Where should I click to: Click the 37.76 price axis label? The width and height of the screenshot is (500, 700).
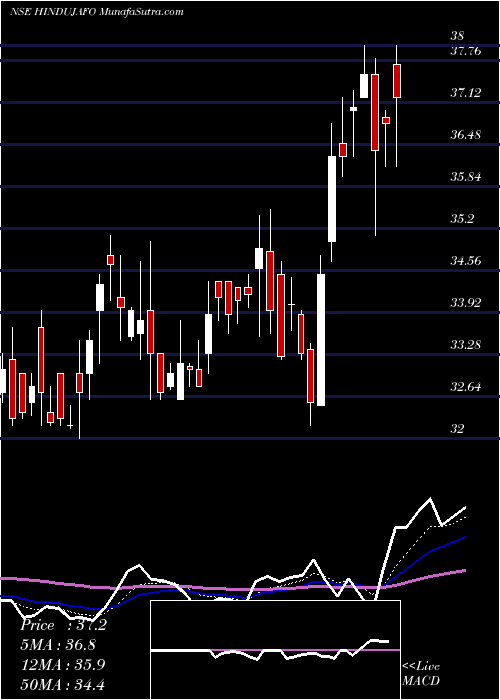[x=465, y=51]
